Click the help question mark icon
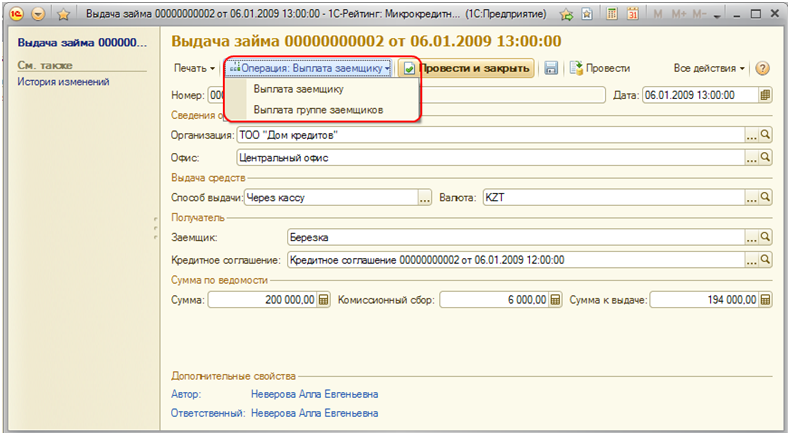Screen dimensions: 790x435 coord(763,69)
